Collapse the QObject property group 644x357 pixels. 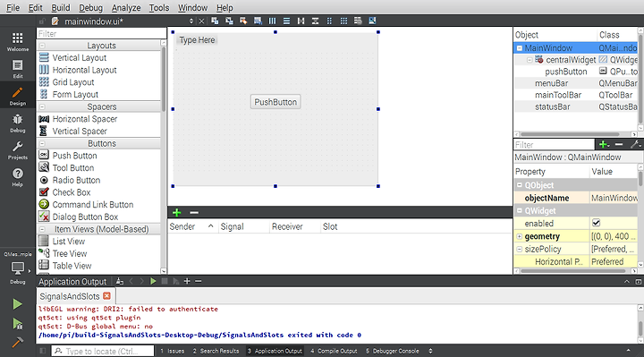pos(519,185)
